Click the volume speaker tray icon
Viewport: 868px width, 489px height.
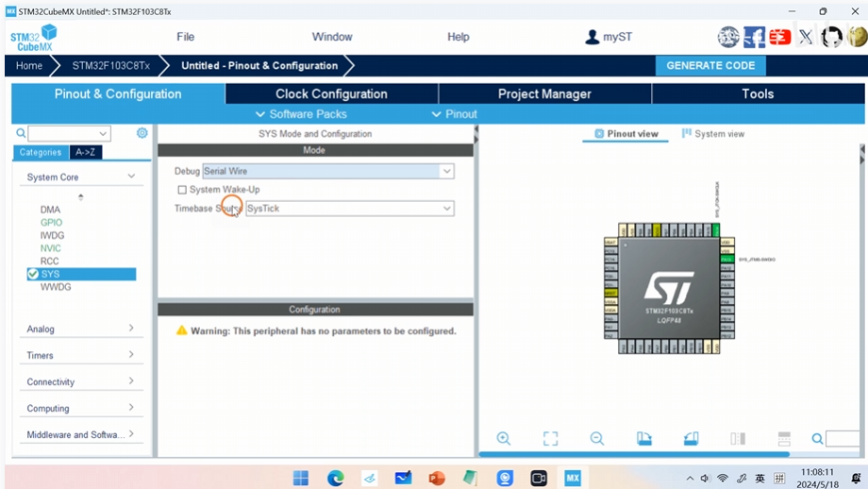pos(705,478)
